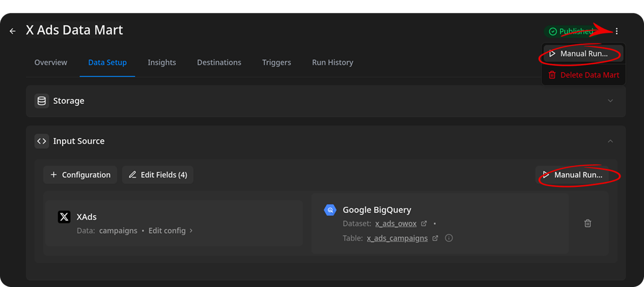
Task: Collapse the Input Source section chevron
Action: [x=611, y=141]
